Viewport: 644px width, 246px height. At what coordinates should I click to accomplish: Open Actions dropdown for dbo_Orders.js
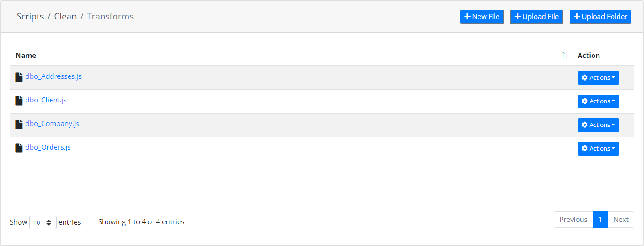598,149
